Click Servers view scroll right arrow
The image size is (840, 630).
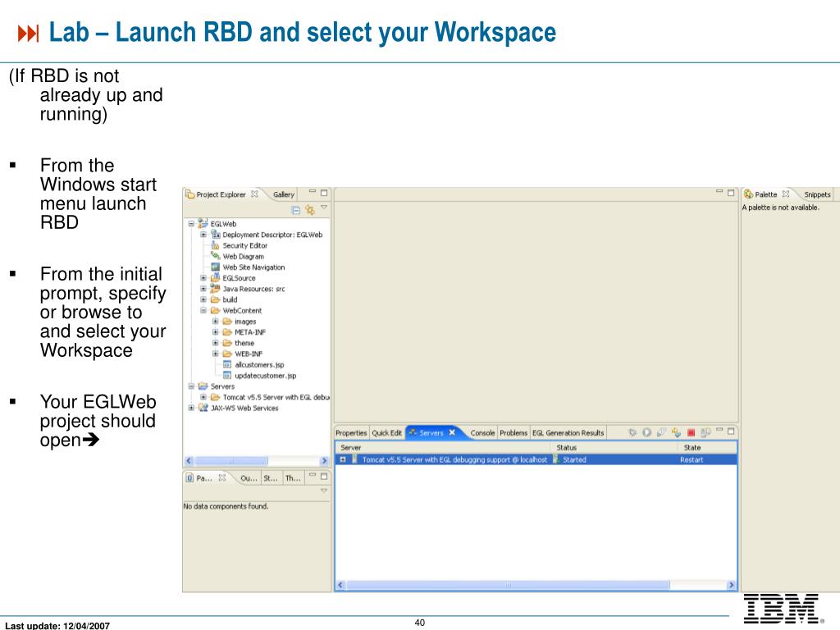coord(731,585)
